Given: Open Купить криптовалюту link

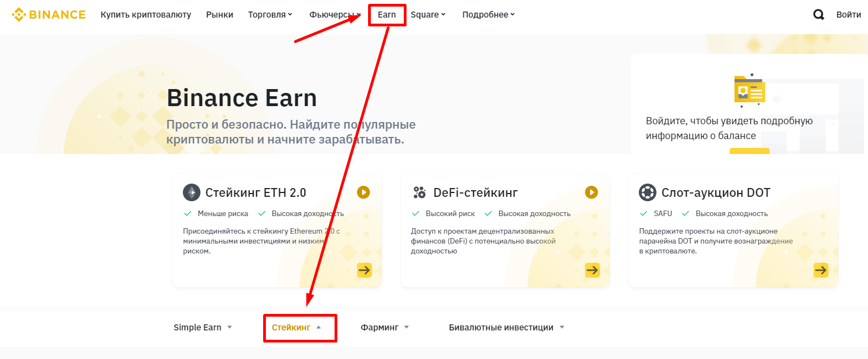Looking at the screenshot, I should coord(146,15).
